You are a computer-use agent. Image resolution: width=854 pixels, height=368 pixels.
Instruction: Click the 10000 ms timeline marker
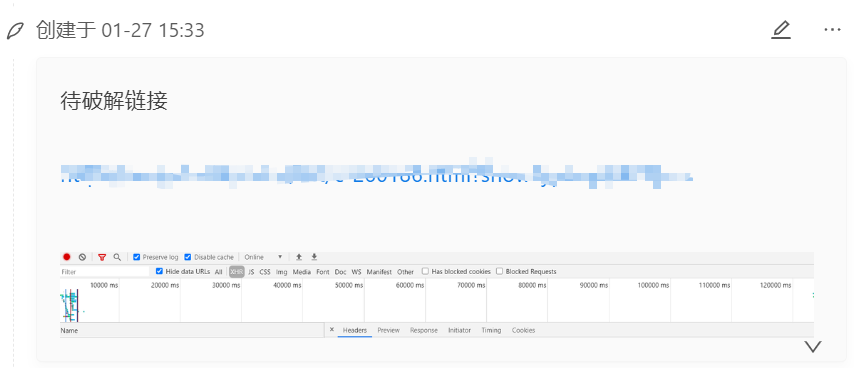click(x=103, y=285)
